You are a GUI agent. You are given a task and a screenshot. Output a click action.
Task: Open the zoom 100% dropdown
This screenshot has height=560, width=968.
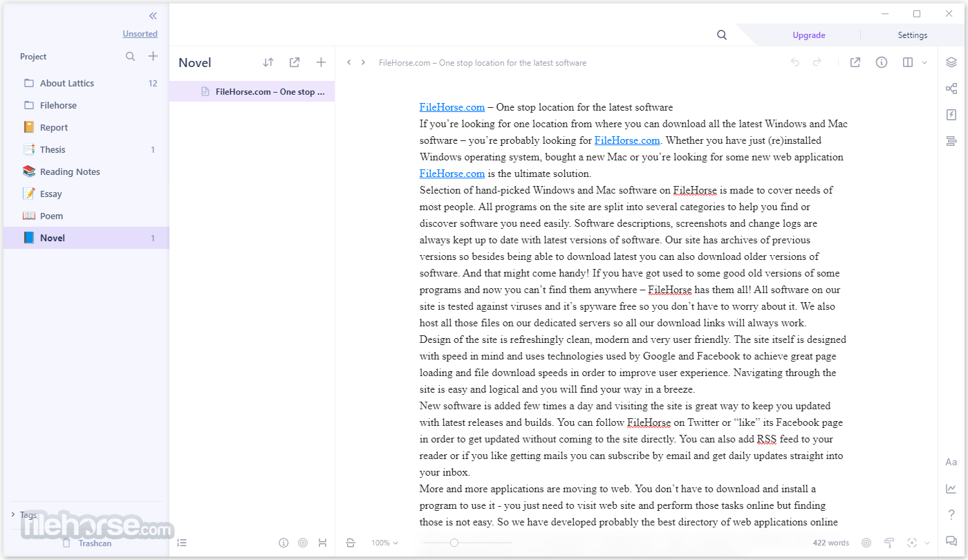coord(384,543)
